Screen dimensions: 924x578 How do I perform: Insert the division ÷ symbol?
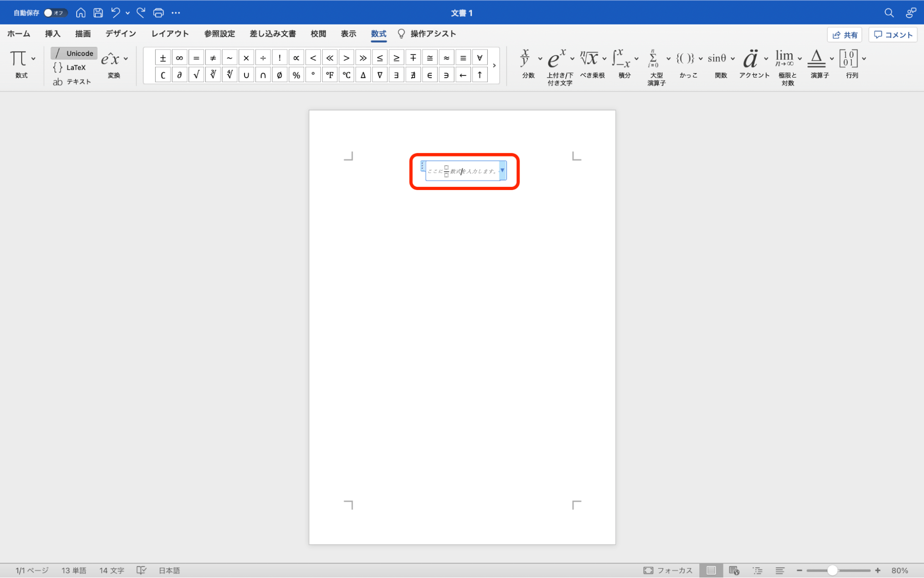coord(263,58)
